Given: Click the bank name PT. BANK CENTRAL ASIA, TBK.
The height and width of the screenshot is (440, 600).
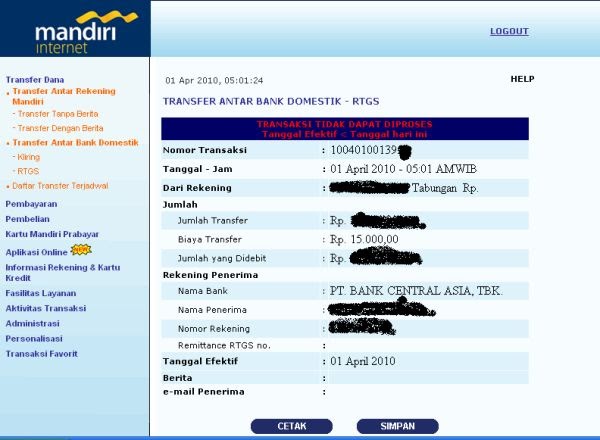Looking at the screenshot, I should tap(416, 291).
